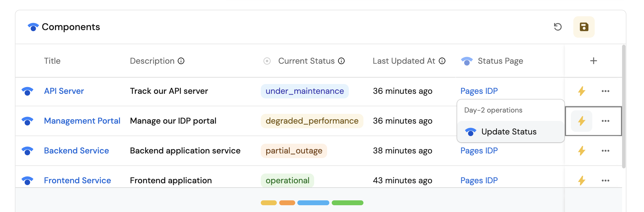Image resolution: width=644 pixels, height=212 pixels.
Task: Click the lightning action icon for Backend Service
Action: [x=581, y=151]
